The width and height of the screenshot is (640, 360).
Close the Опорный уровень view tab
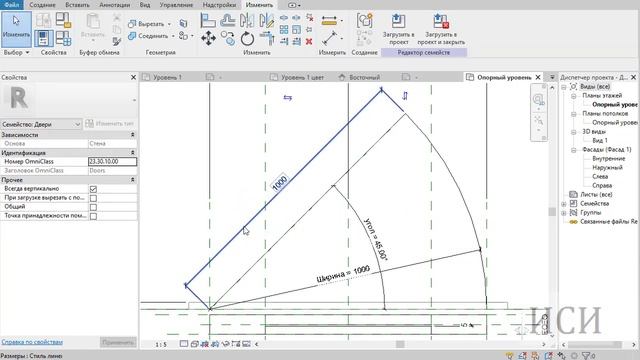(538, 77)
